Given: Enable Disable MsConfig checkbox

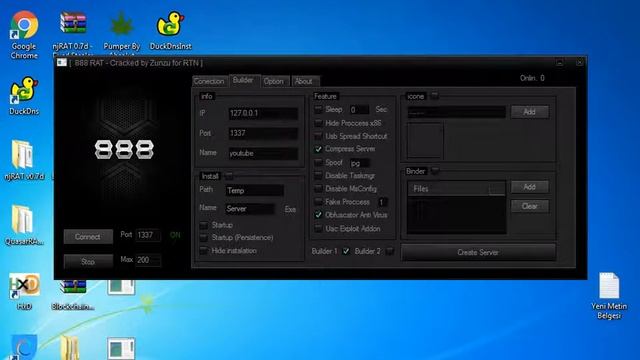Looking at the screenshot, I should point(318,189).
